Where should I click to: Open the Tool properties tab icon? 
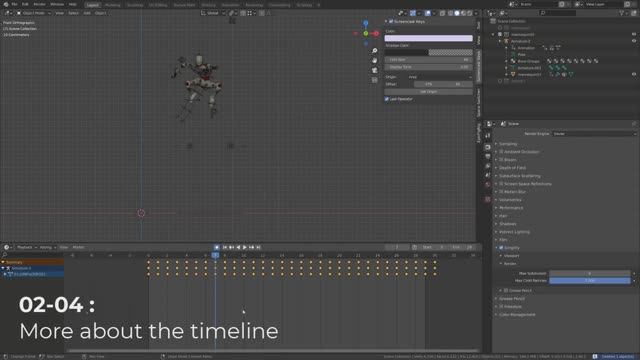(488, 136)
